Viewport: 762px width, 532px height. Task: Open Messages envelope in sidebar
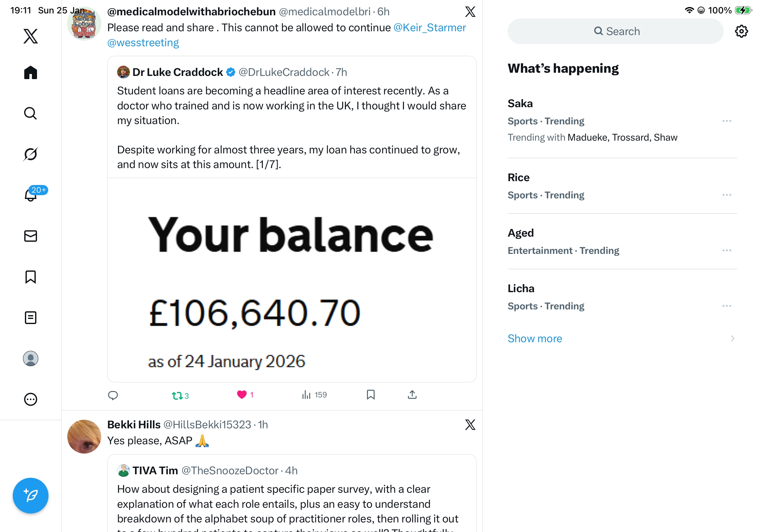click(31, 236)
